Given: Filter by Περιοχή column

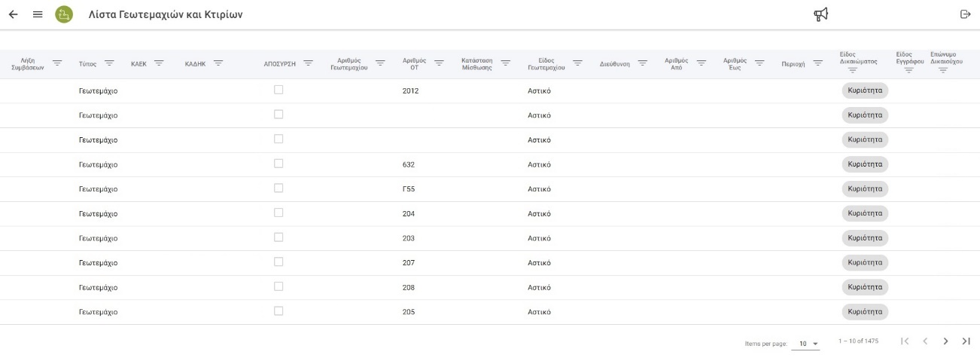Looking at the screenshot, I should (x=817, y=63).
